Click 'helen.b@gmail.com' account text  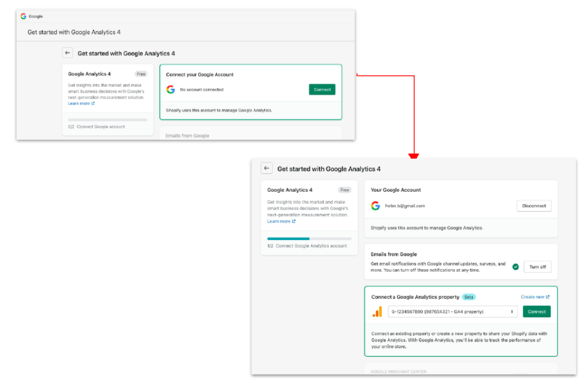point(405,206)
